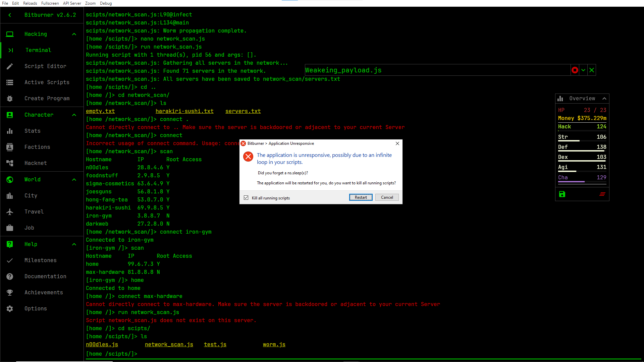Click servers.txt file link in terminal

(x=243, y=111)
